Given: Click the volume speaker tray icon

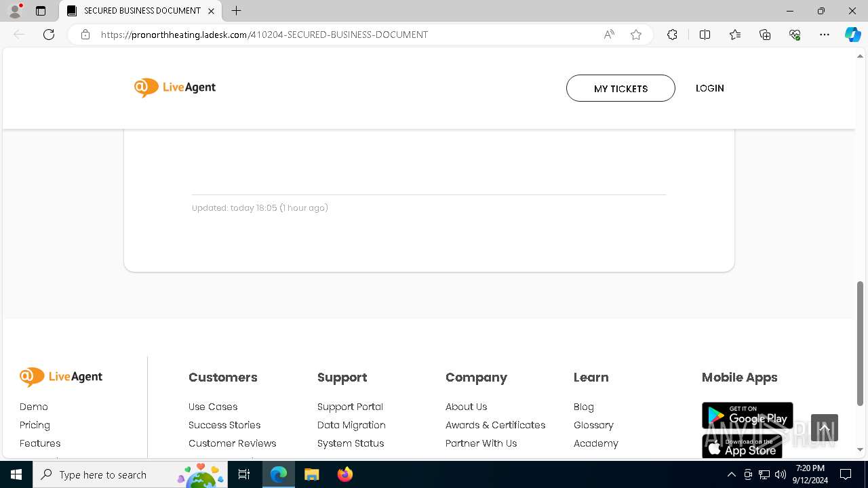Looking at the screenshot, I should (781, 474).
